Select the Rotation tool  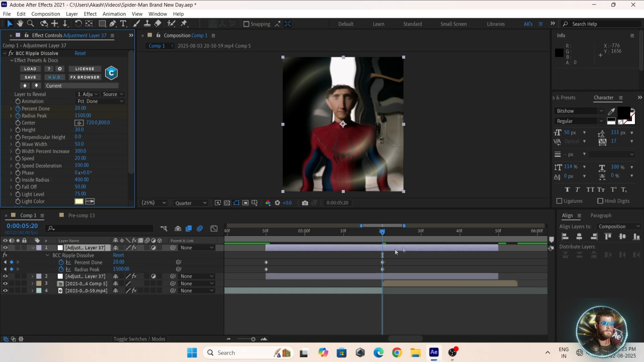click(78, 24)
